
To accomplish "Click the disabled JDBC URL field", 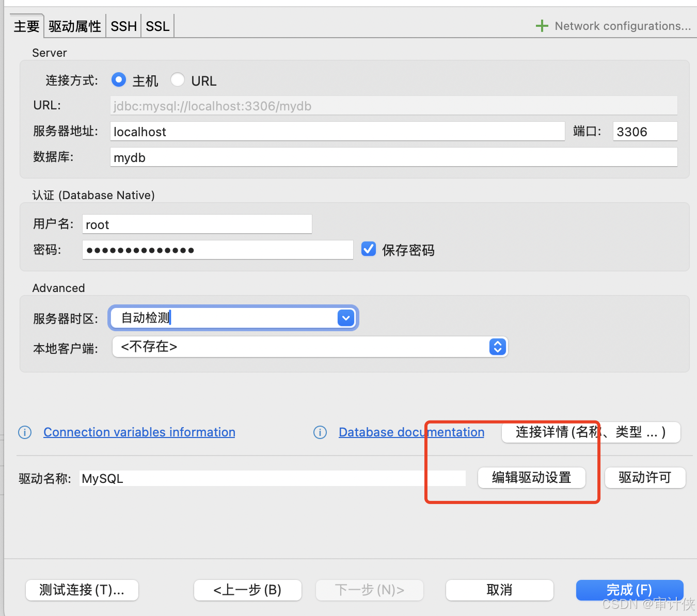I will [x=394, y=106].
